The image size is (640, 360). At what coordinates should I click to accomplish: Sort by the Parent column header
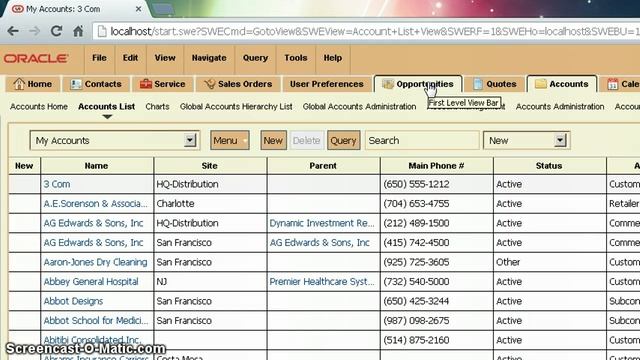point(323,166)
